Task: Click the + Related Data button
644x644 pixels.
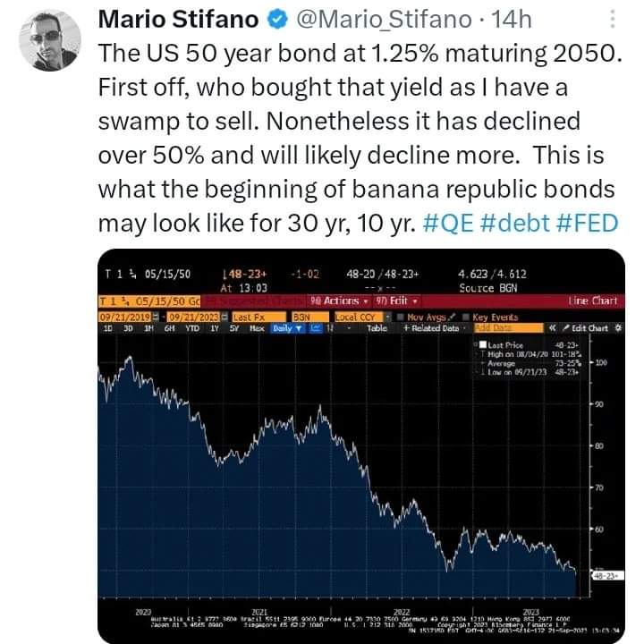Action: coord(431,328)
